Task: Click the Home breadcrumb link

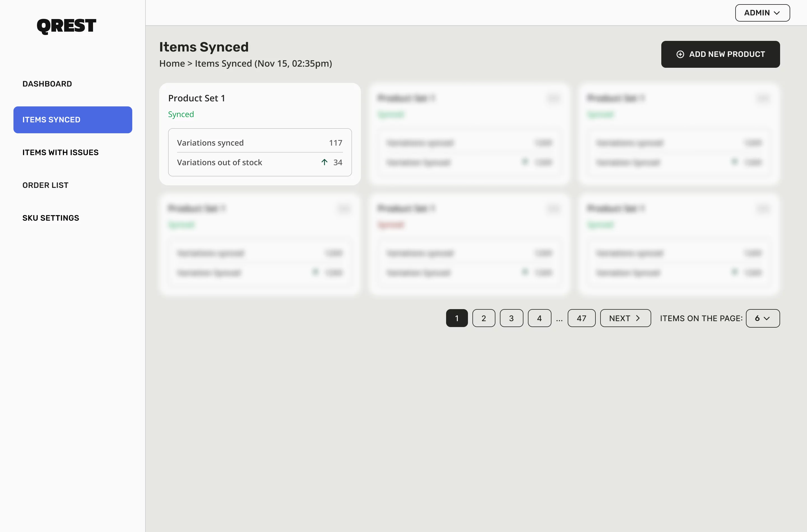Action: pyautogui.click(x=172, y=64)
